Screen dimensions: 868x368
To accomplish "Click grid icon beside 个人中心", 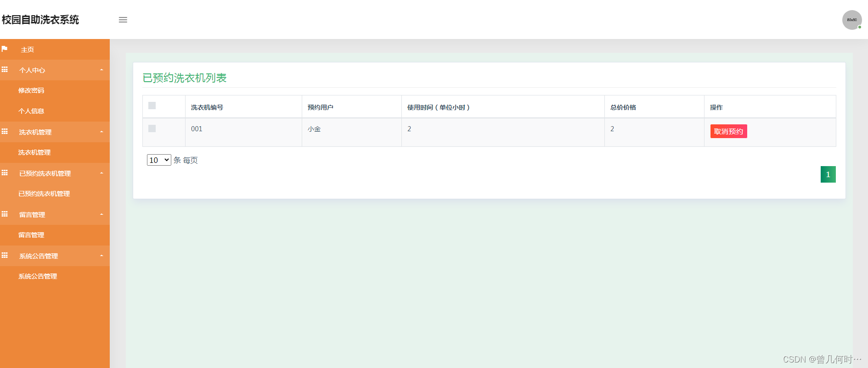I will pyautogui.click(x=5, y=70).
